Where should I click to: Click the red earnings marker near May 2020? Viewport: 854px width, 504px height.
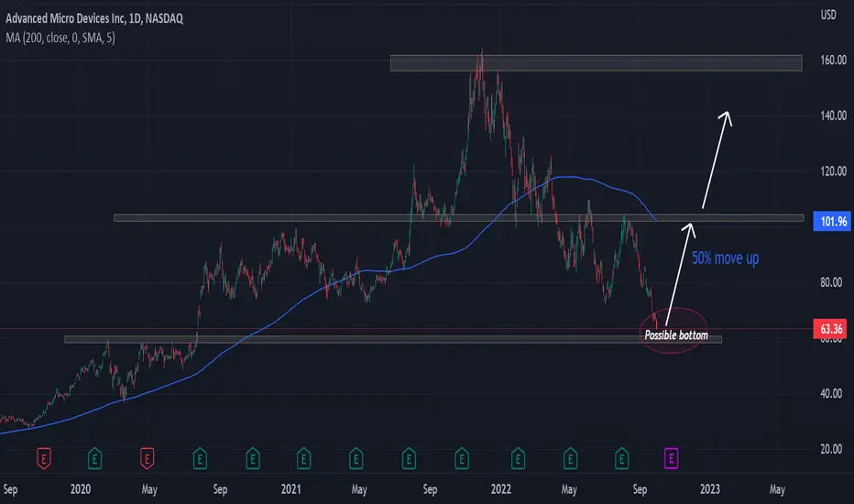147,458
